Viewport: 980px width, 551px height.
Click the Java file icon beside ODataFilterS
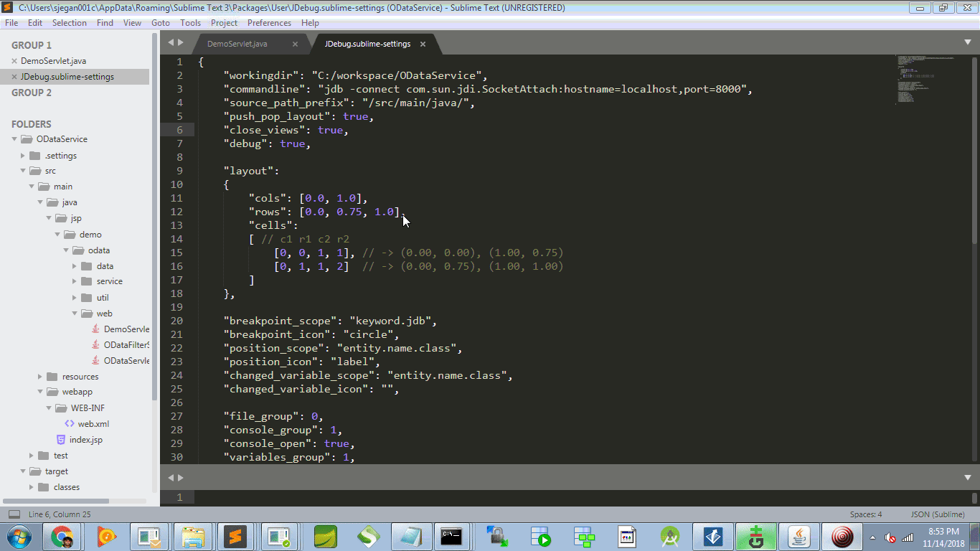tap(95, 345)
